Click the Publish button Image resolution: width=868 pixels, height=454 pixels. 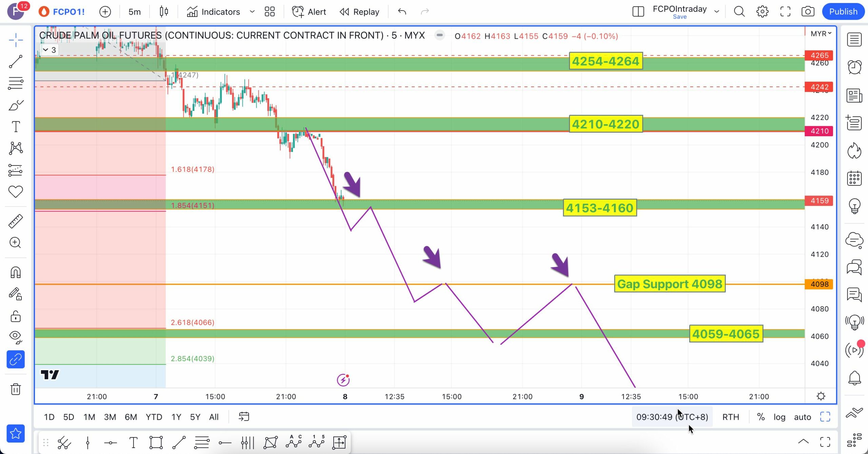[843, 12]
